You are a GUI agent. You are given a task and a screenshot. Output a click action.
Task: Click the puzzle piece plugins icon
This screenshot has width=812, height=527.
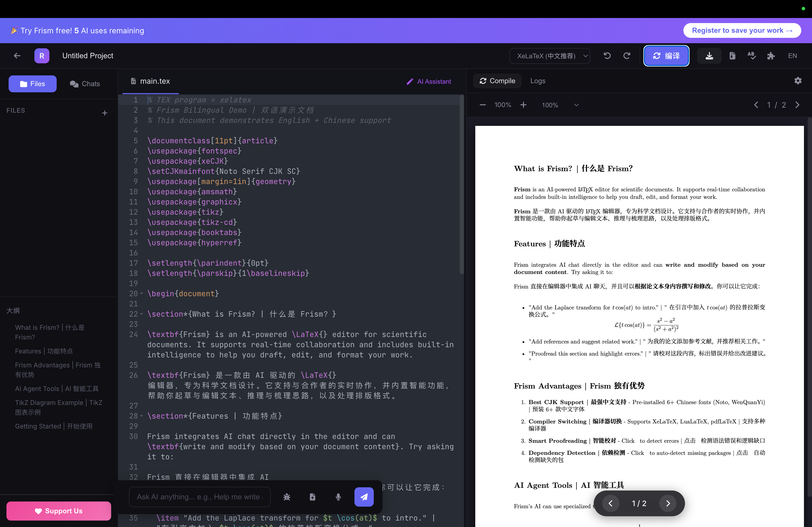coord(771,56)
